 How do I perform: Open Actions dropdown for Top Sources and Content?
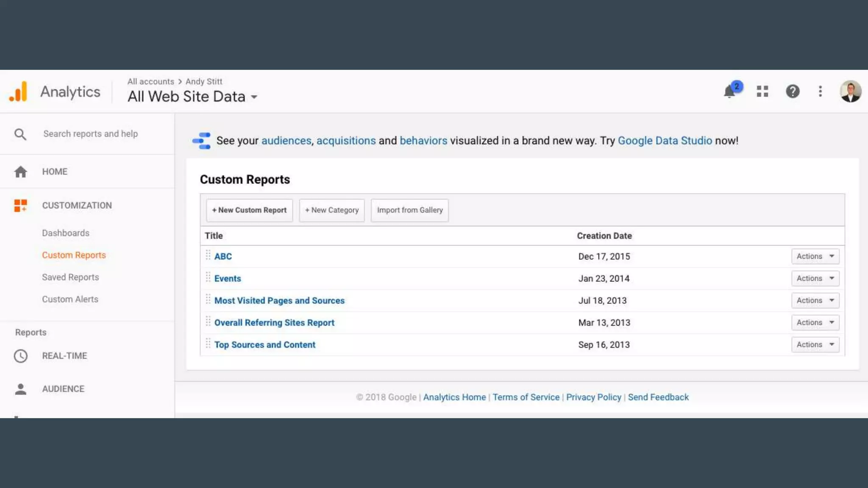pos(815,344)
